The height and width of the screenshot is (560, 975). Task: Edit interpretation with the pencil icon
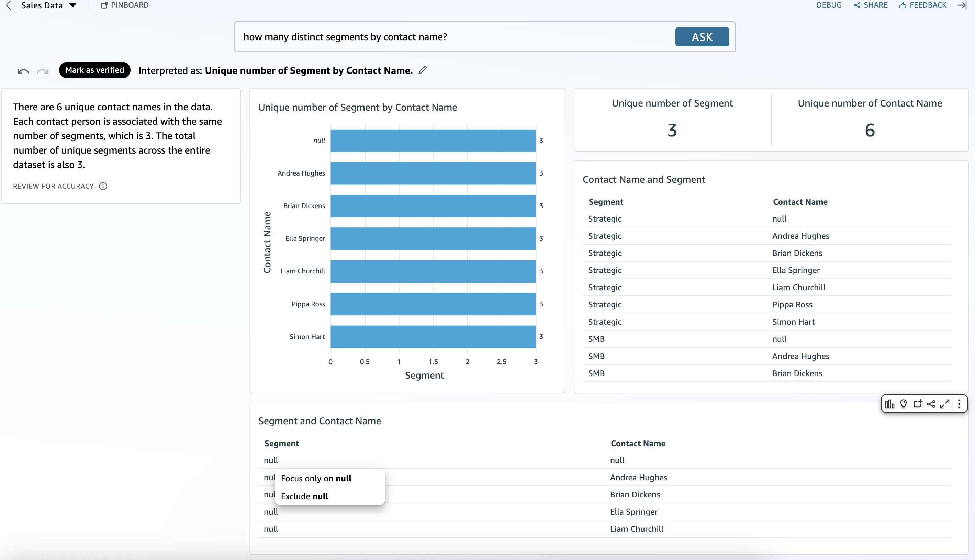423,70
